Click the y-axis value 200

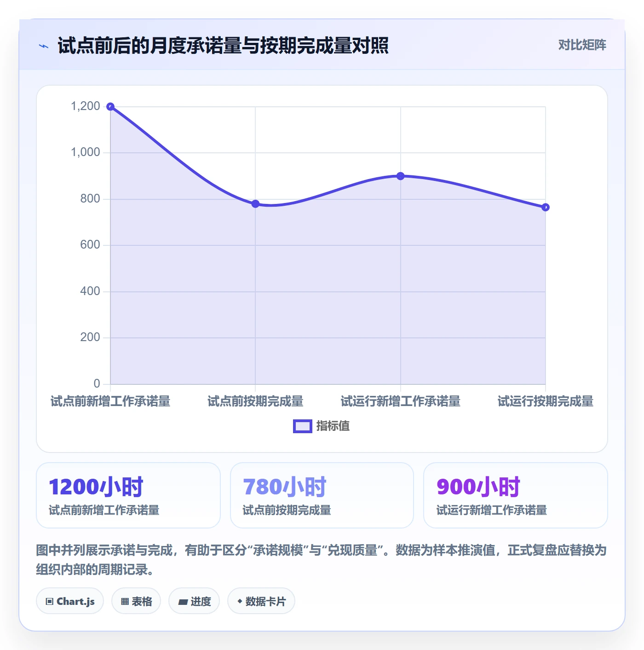pos(90,337)
